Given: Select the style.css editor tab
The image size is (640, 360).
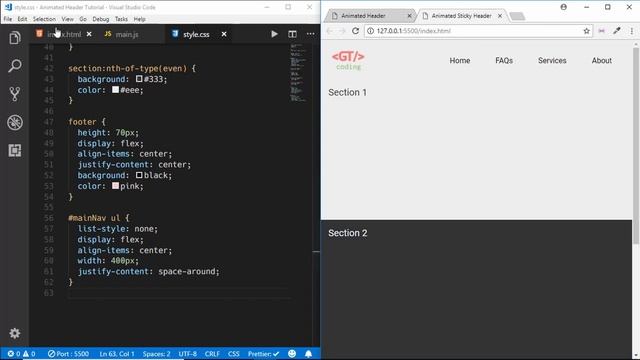Looking at the screenshot, I should point(196,34).
